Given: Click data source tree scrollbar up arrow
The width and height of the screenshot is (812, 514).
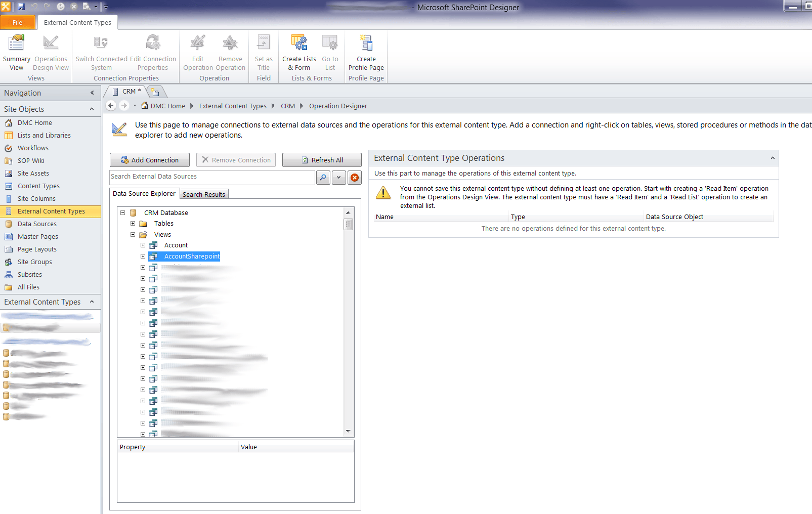Looking at the screenshot, I should click(348, 213).
